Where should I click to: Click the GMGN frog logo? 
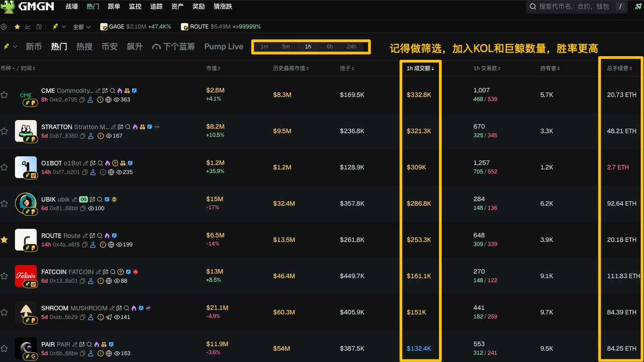click(x=8, y=6)
